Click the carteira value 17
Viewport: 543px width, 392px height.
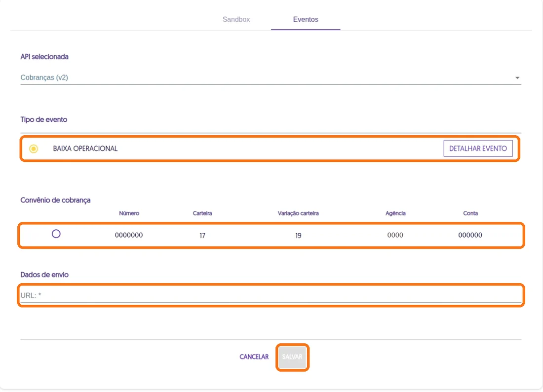202,236
